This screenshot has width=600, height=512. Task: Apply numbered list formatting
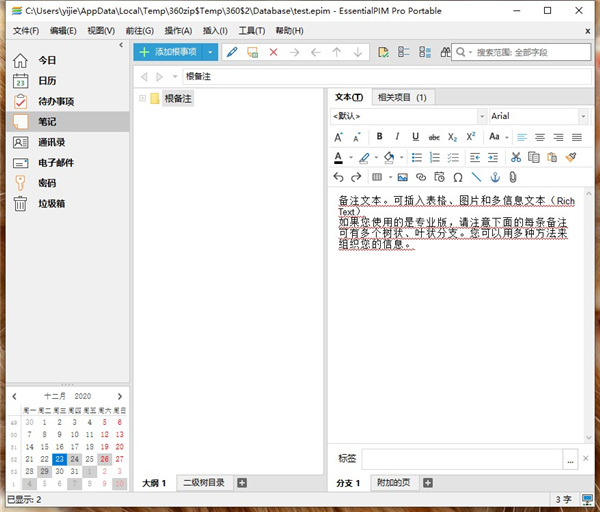click(435, 157)
